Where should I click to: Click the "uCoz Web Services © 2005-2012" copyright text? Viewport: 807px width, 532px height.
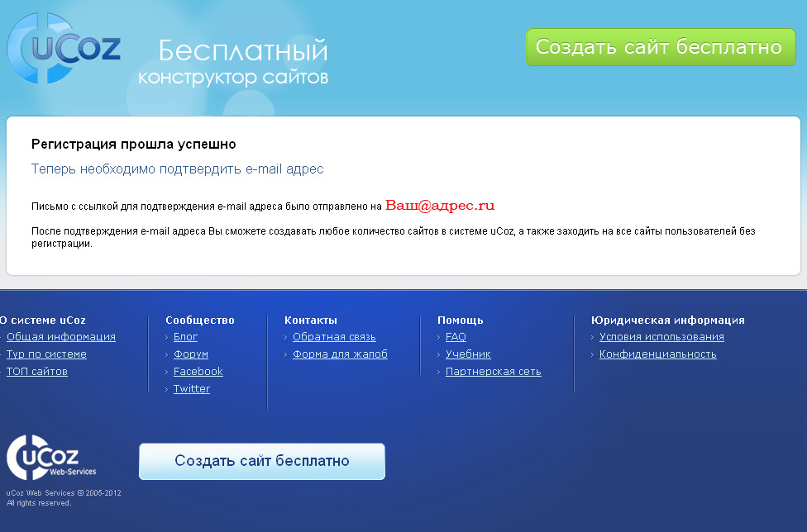click(x=64, y=493)
